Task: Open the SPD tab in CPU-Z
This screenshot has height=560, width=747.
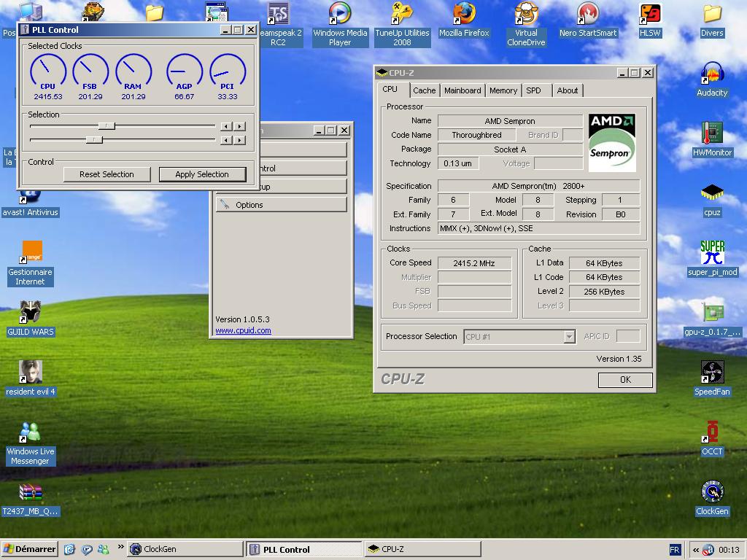Action: pyautogui.click(x=535, y=90)
